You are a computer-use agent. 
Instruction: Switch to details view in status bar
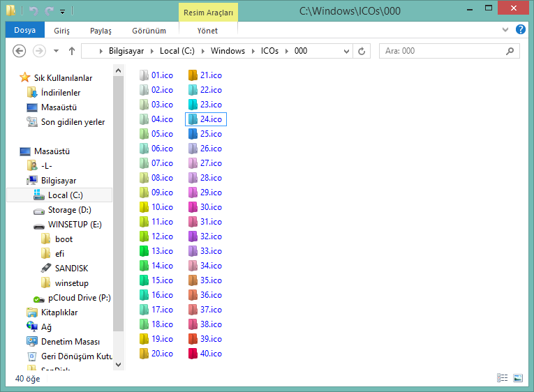click(x=502, y=378)
